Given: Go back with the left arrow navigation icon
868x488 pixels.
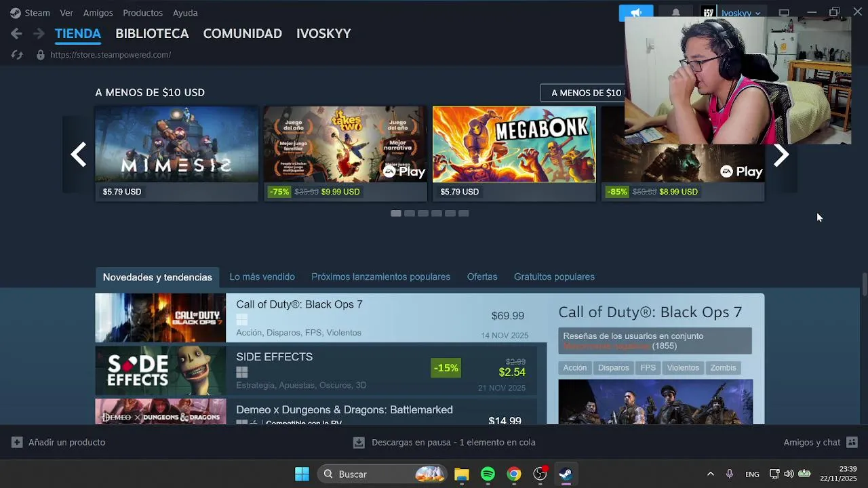Looking at the screenshot, I should point(16,33).
